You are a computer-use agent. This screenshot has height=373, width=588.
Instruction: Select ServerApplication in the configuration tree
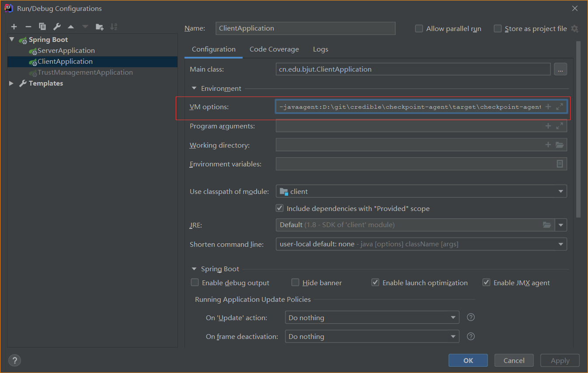tap(66, 51)
